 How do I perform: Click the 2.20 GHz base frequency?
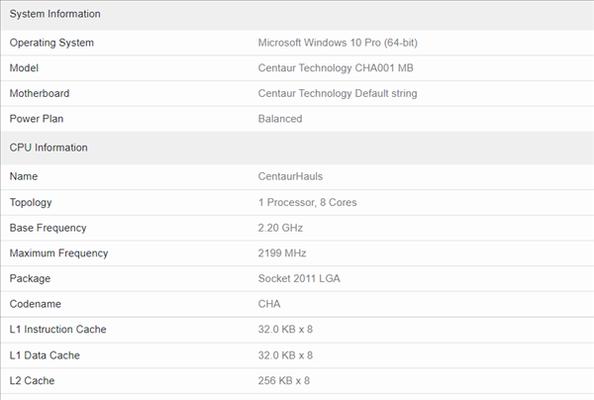click(x=280, y=228)
